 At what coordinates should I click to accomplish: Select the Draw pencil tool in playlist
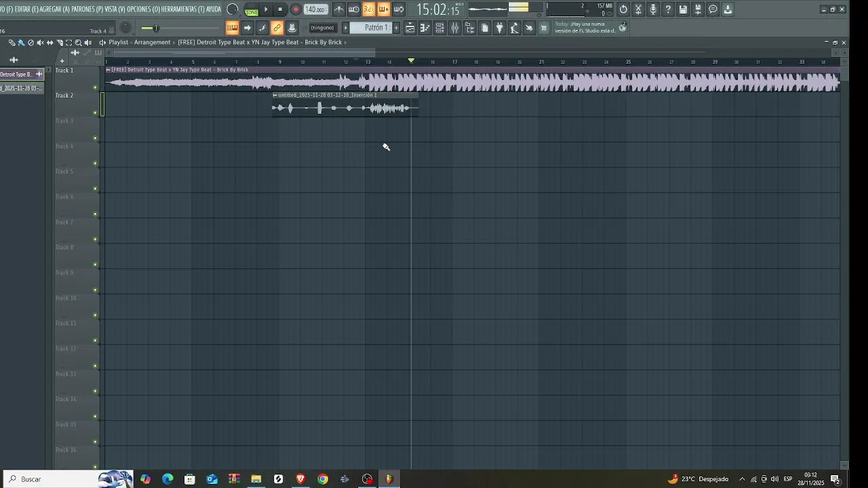[x=12, y=43]
